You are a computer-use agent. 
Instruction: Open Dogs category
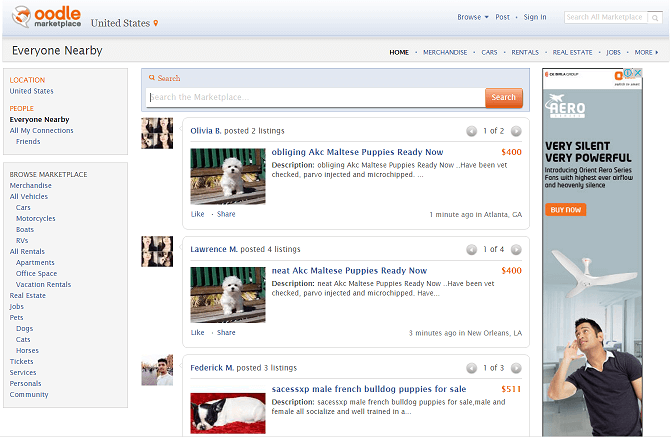pyautogui.click(x=24, y=329)
